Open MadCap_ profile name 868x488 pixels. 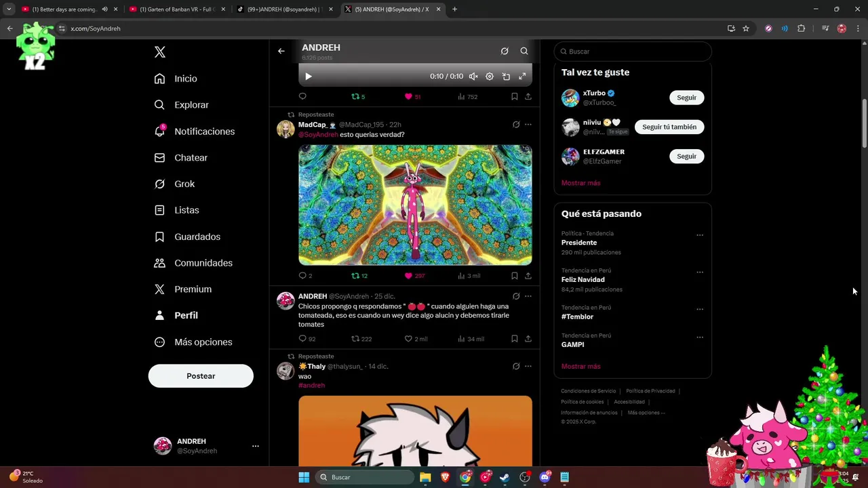pos(313,125)
